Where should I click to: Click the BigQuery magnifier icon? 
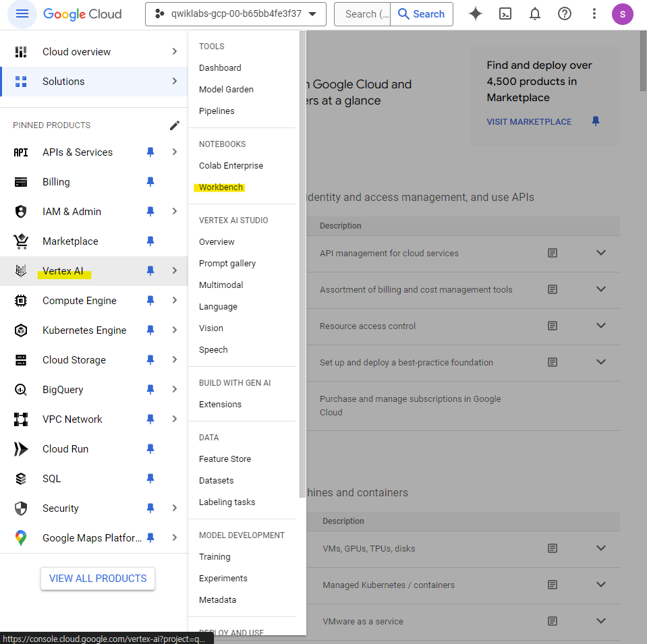coord(21,390)
